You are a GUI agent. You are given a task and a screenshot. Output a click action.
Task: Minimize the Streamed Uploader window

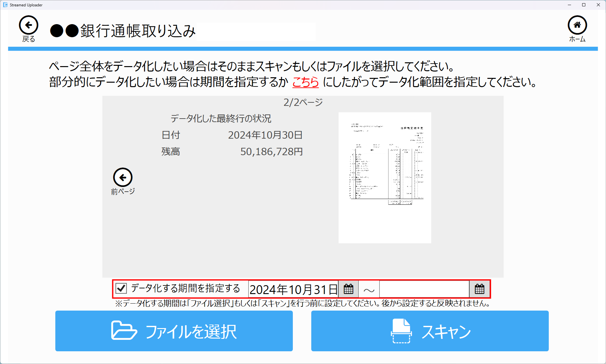(569, 5)
